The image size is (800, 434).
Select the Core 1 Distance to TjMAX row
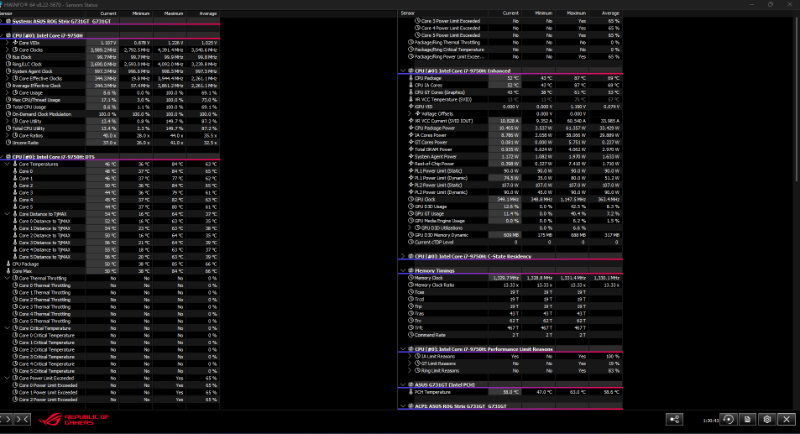pos(110,228)
